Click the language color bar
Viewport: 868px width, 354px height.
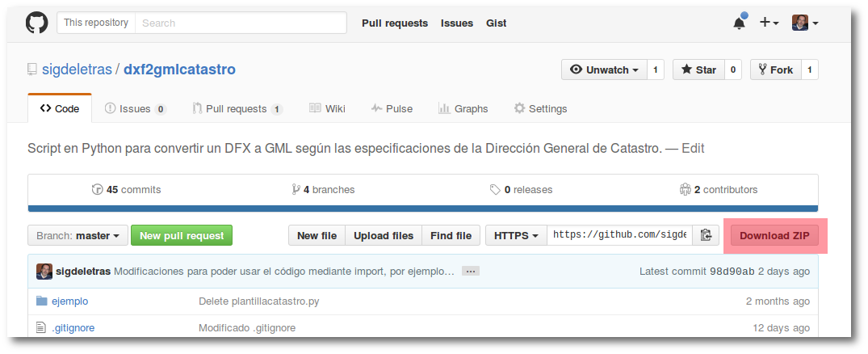pos(422,209)
